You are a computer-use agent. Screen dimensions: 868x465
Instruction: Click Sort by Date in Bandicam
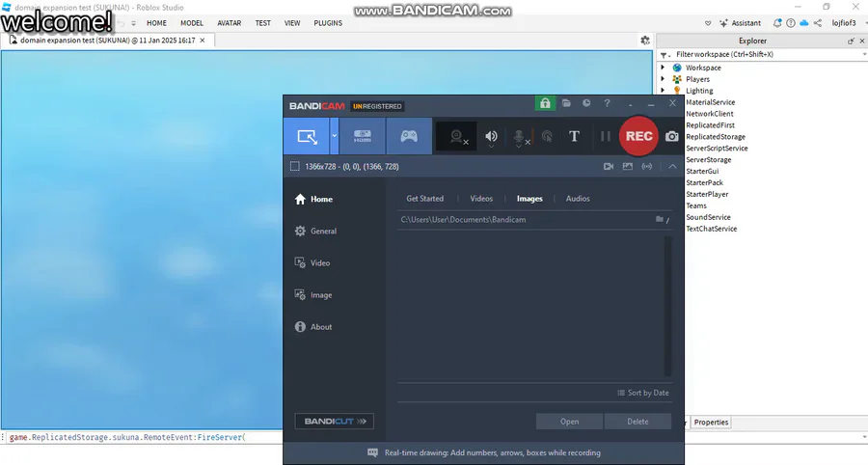tap(643, 393)
